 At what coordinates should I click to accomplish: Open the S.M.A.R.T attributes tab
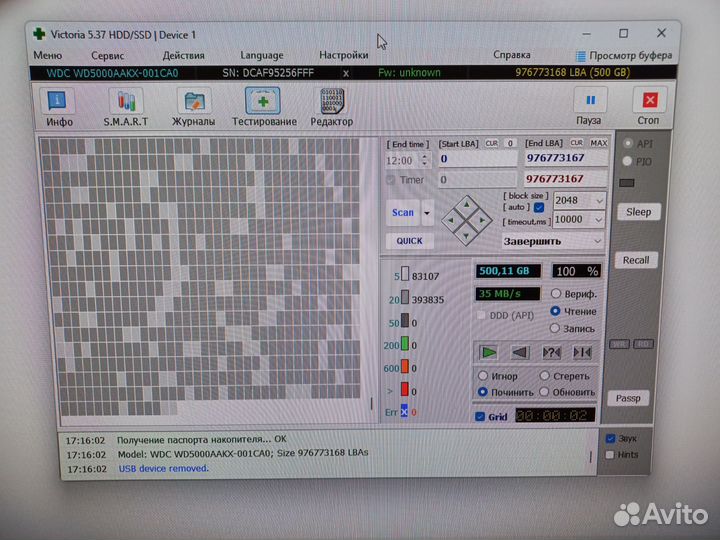coord(125,108)
